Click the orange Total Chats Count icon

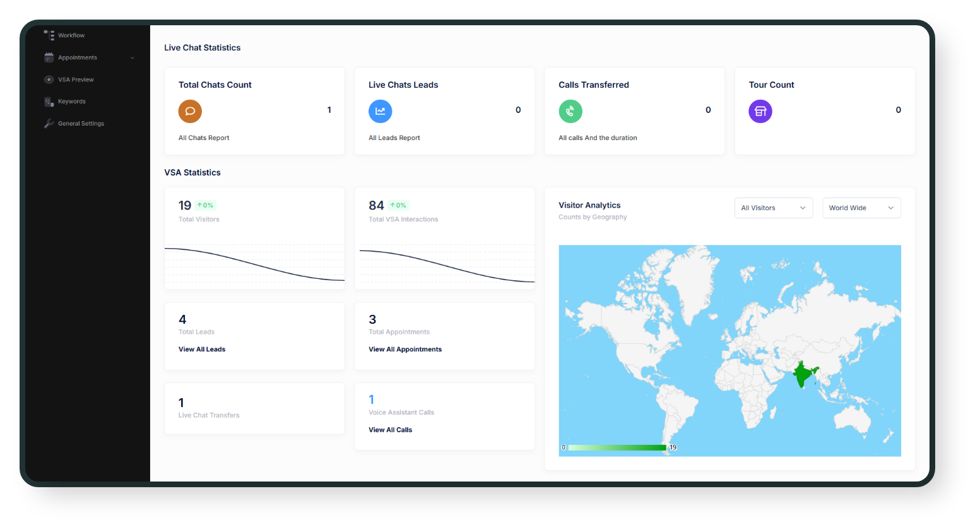[x=190, y=111]
